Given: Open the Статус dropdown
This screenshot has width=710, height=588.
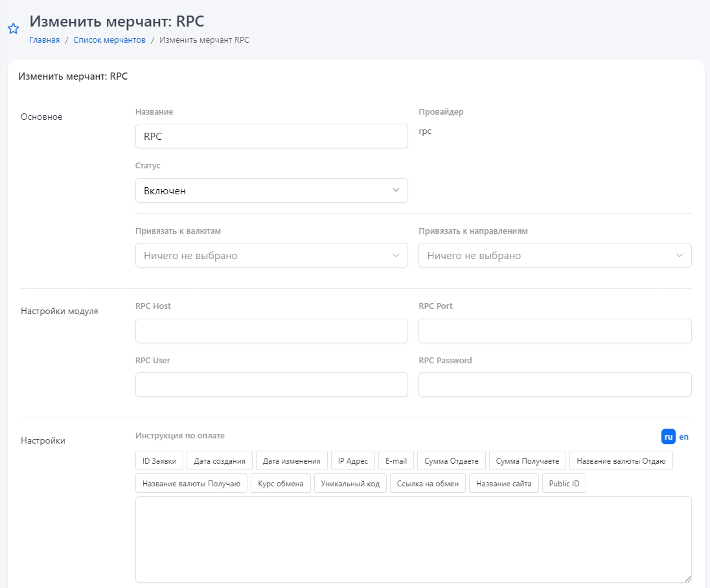Looking at the screenshot, I should [x=271, y=190].
